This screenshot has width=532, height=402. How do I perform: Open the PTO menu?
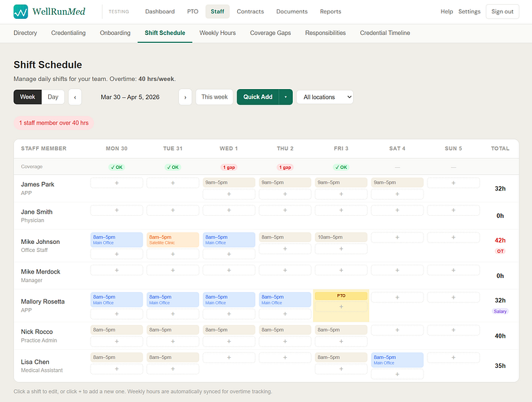[x=193, y=11]
